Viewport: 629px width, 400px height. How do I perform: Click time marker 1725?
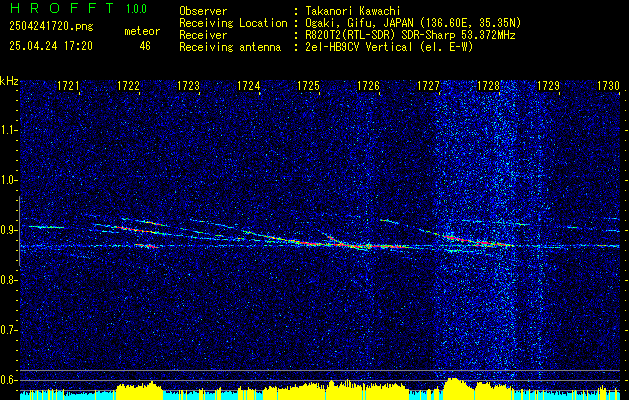(308, 85)
